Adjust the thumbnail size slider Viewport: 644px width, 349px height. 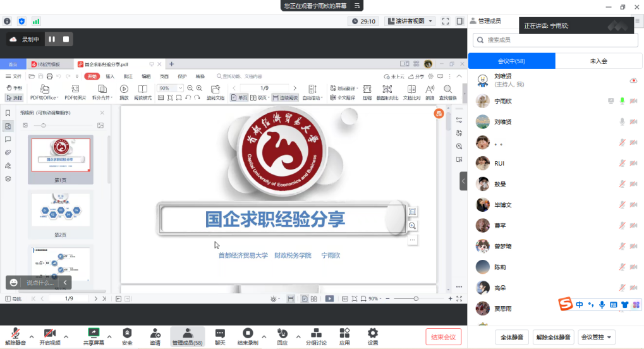point(43,125)
